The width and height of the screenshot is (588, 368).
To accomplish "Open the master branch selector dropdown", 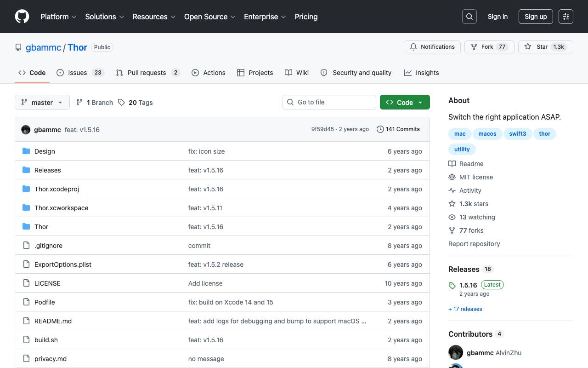I will [42, 102].
